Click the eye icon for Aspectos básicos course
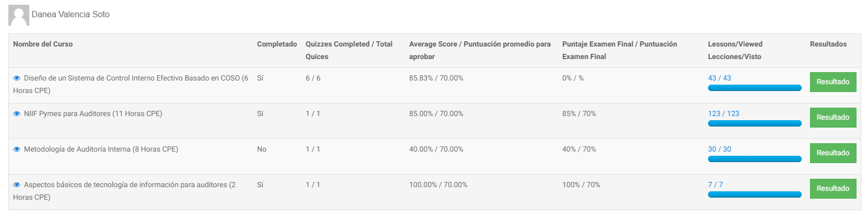 pos(17,185)
